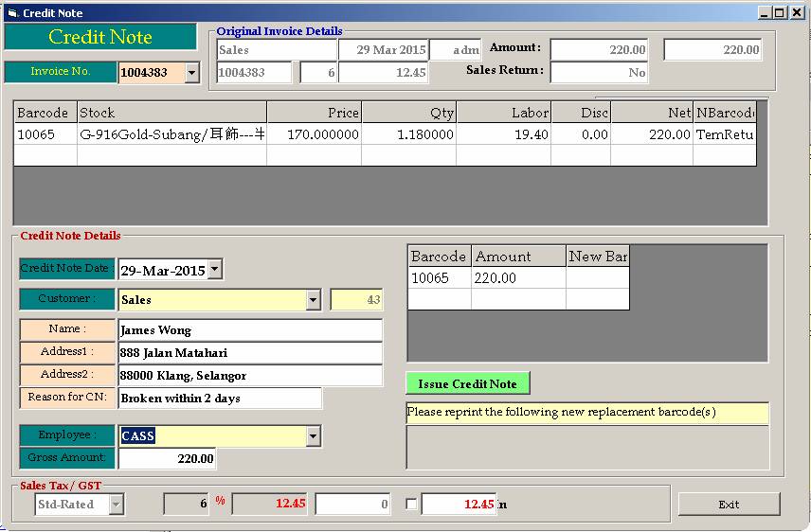Click the Barcode column header in stock grid

pos(45,113)
